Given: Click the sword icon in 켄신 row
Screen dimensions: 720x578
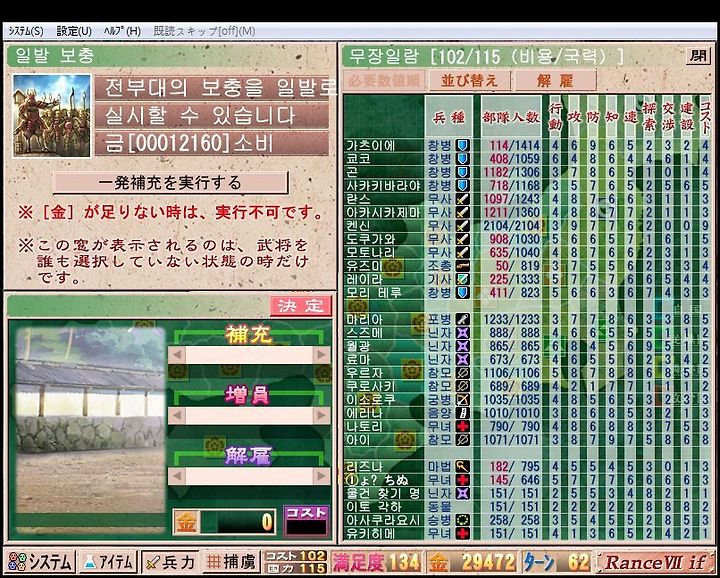Looking at the screenshot, I should point(462,225).
